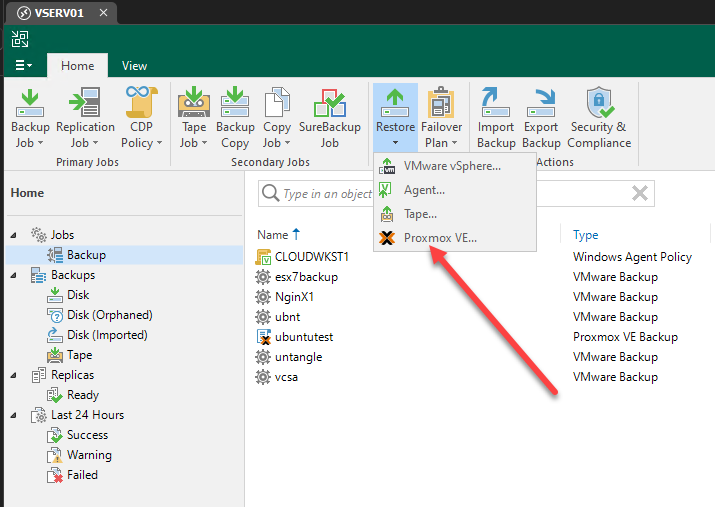This screenshot has width=715, height=507.
Task: Click the CLOUDWKST1 agent policy icon
Action: click(263, 257)
